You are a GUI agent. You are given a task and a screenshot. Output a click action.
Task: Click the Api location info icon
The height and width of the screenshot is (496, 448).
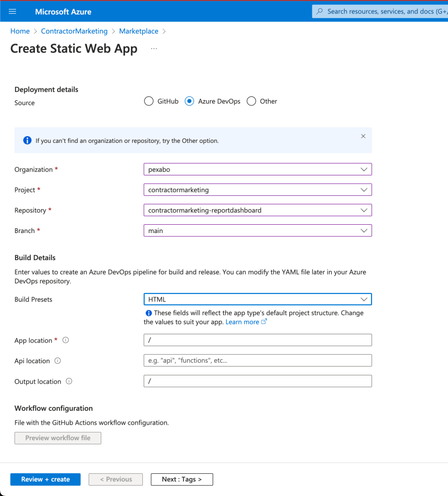click(x=58, y=360)
